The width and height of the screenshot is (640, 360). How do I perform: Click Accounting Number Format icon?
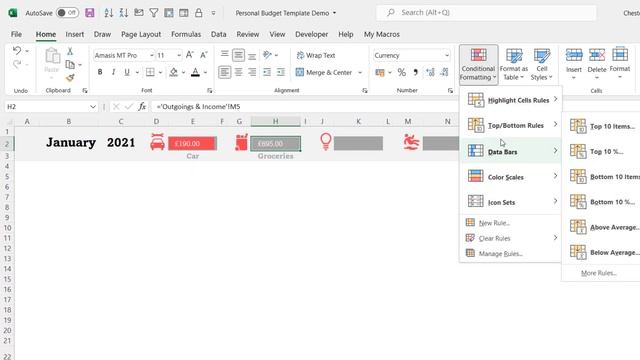click(380, 72)
